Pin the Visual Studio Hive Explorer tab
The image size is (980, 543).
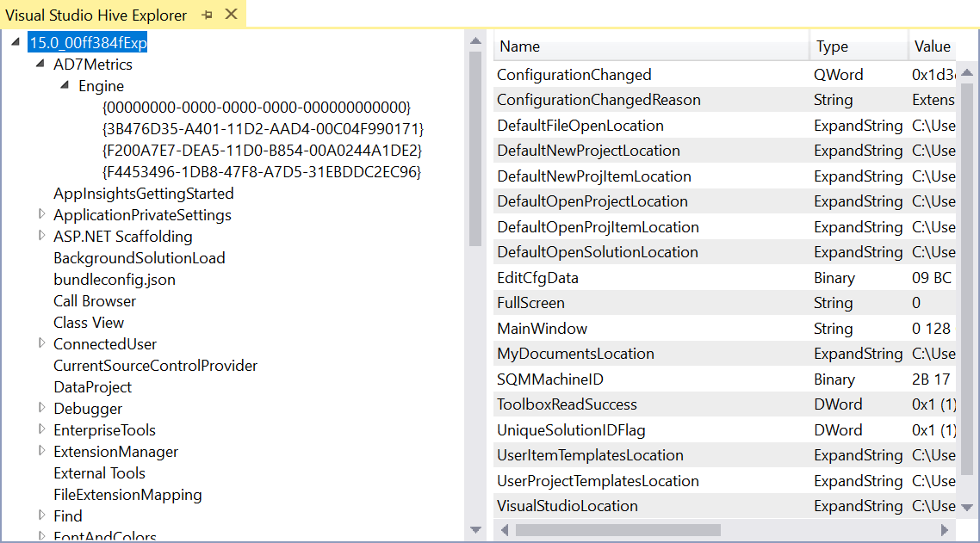pos(207,15)
